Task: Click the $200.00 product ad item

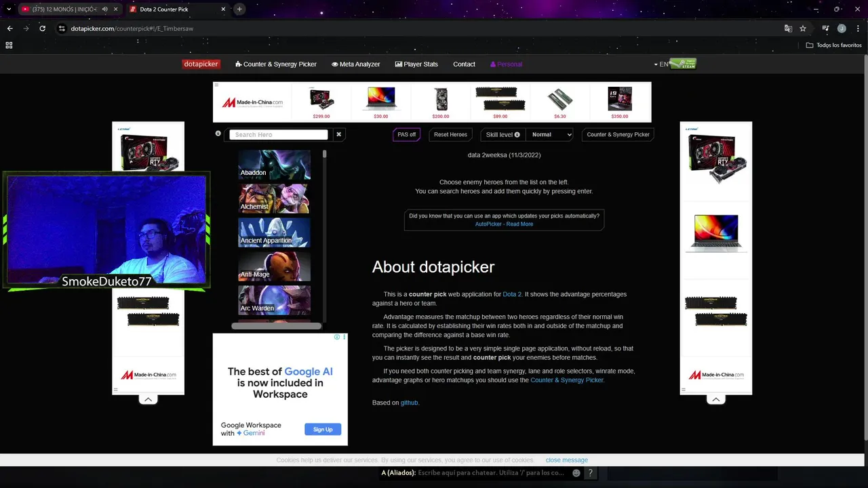Action: [x=441, y=102]
